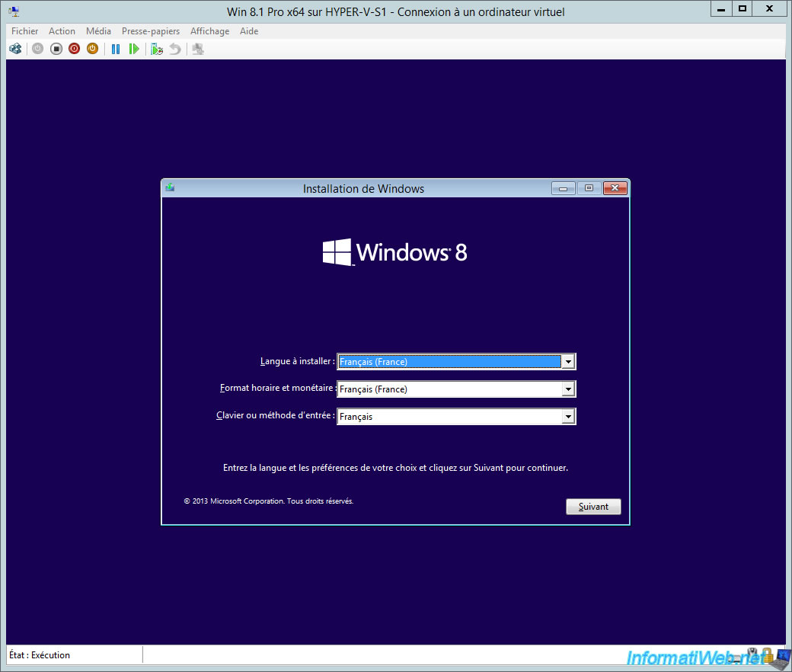The image size is (792, 672).
Task: Expand the Format horaire et monétaire dropdown arrow
Action: click(568, 389)
